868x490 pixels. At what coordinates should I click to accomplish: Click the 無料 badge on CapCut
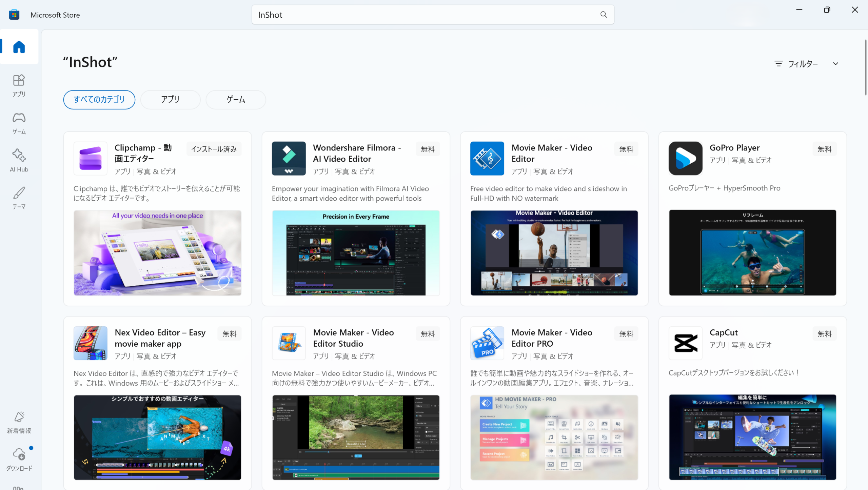click(824, 334)
